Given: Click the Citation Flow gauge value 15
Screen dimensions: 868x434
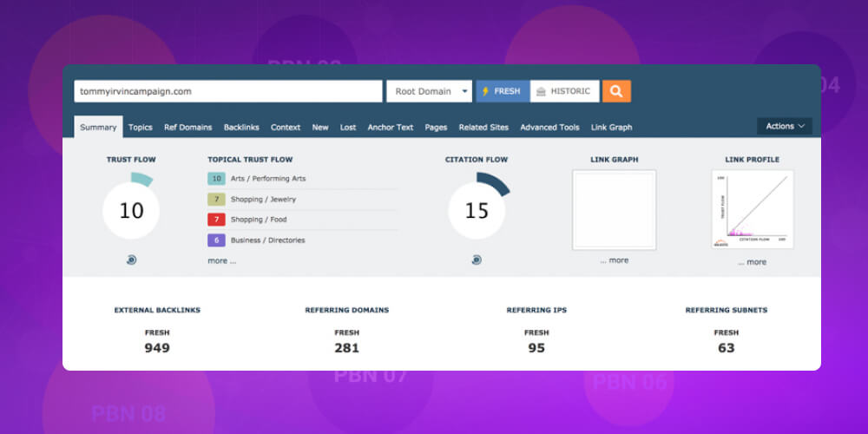Looking at the screenshot, I should coord(477,211).
